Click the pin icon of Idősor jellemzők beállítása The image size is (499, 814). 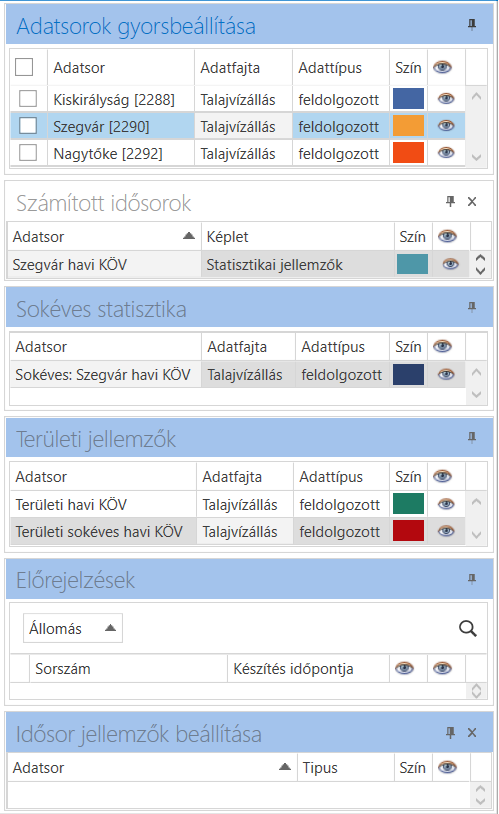pos(450,732)
